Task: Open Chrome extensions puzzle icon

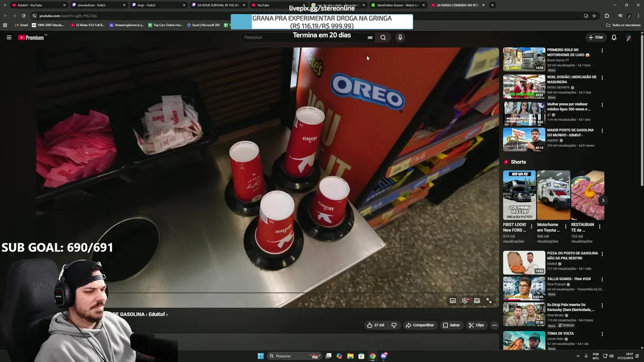Action: click(x=607, y=16)
